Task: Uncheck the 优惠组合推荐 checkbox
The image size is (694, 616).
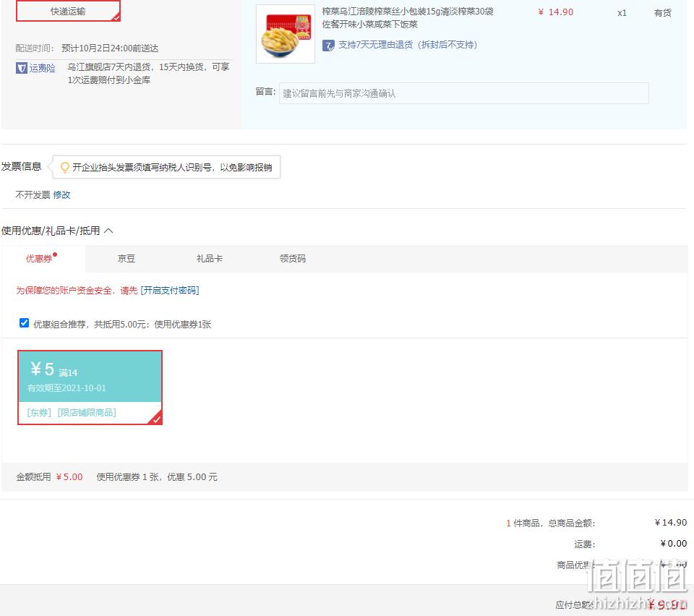Action: coord(25,323)
